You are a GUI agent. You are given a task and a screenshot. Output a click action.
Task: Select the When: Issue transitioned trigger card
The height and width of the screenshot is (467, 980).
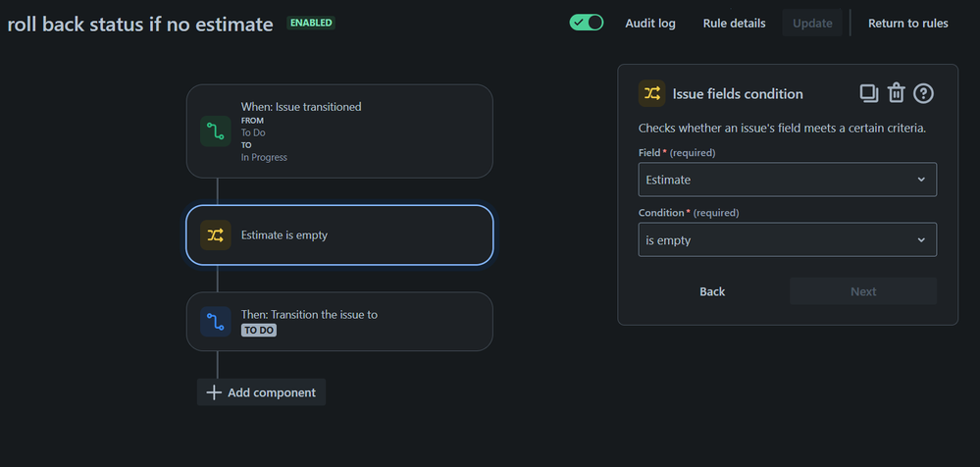point(339,131)
